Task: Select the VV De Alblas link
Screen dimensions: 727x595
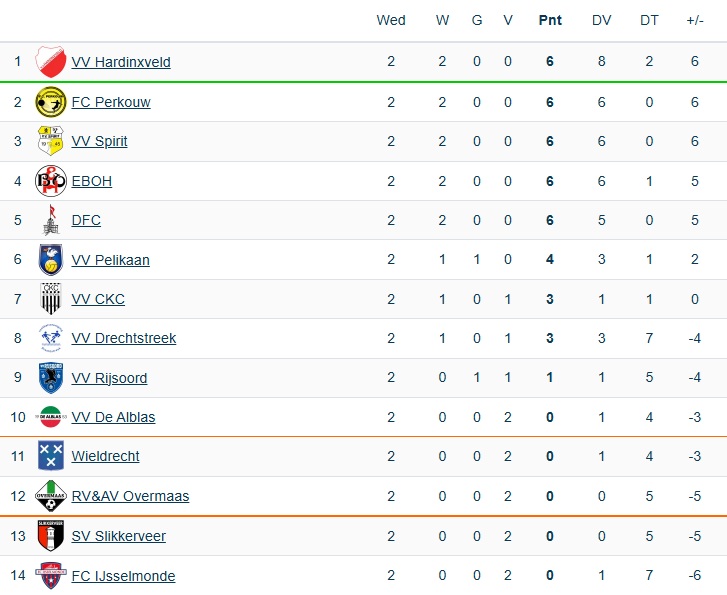Action: click(113, 417)
